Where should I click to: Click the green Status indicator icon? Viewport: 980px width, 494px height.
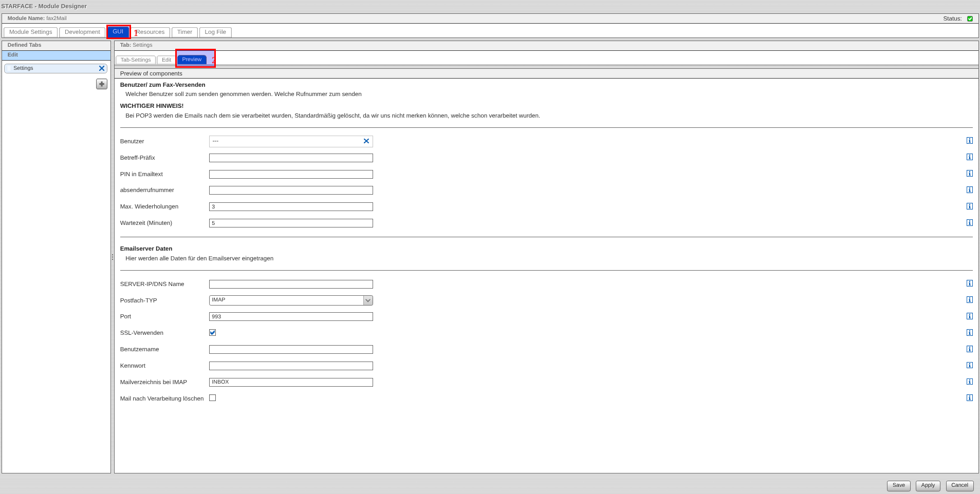970,18
